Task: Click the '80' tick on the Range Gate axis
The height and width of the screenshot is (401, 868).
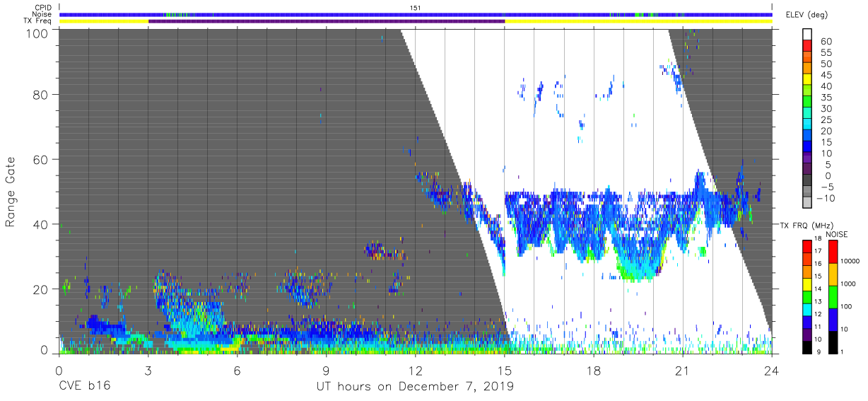Action: click(x=42, y=94)
